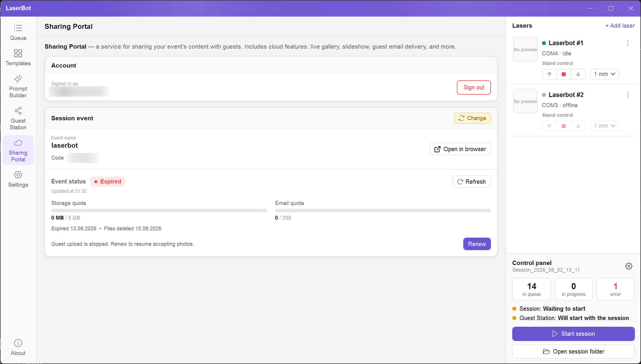This screenshot has width=641, height=364.
Task: Stop Laserbot #1 stand movement
Action: (564, 74)
